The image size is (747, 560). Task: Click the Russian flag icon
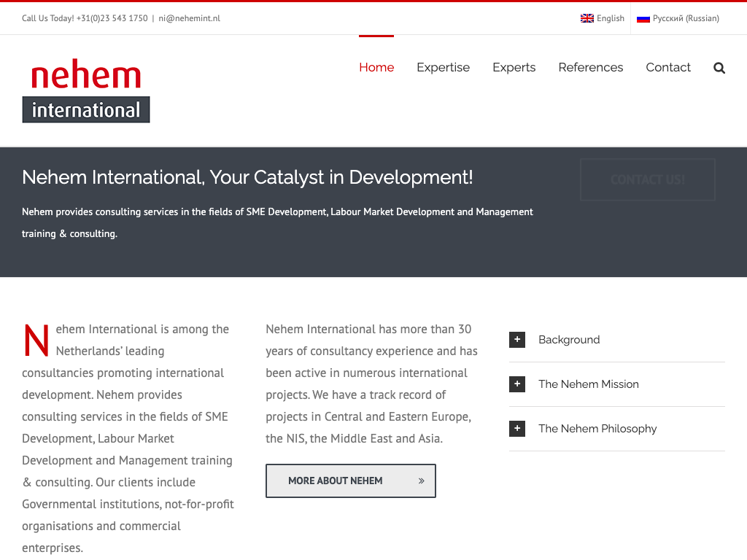pos(643,18)
